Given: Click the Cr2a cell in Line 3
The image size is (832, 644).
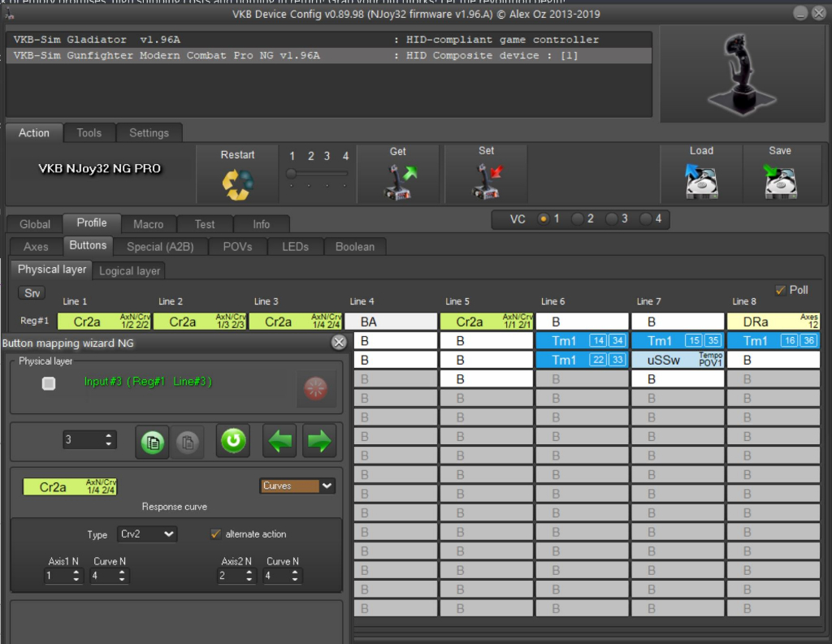Looking at the screenshot, I should click(x=296, y=322).
